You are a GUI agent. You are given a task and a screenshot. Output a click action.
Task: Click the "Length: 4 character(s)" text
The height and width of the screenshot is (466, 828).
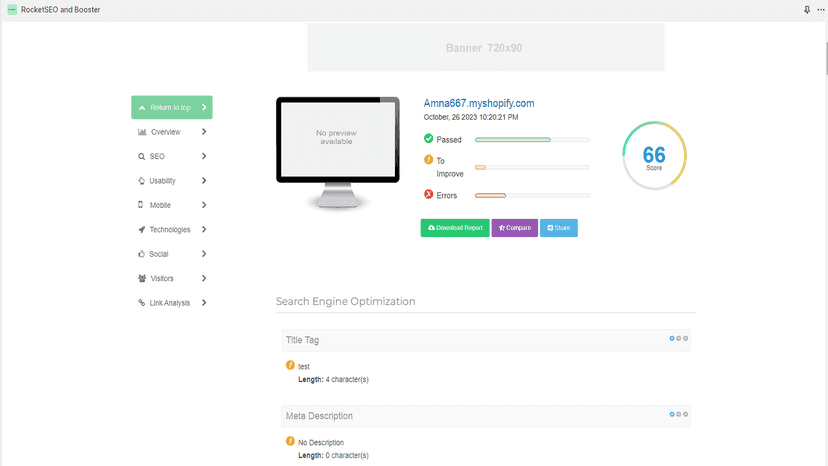pos(333,379)
